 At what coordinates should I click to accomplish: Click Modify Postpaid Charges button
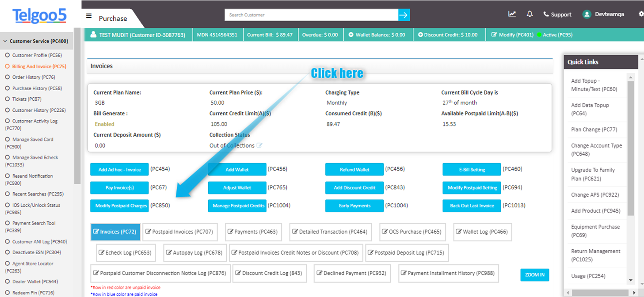click(119, 206)
